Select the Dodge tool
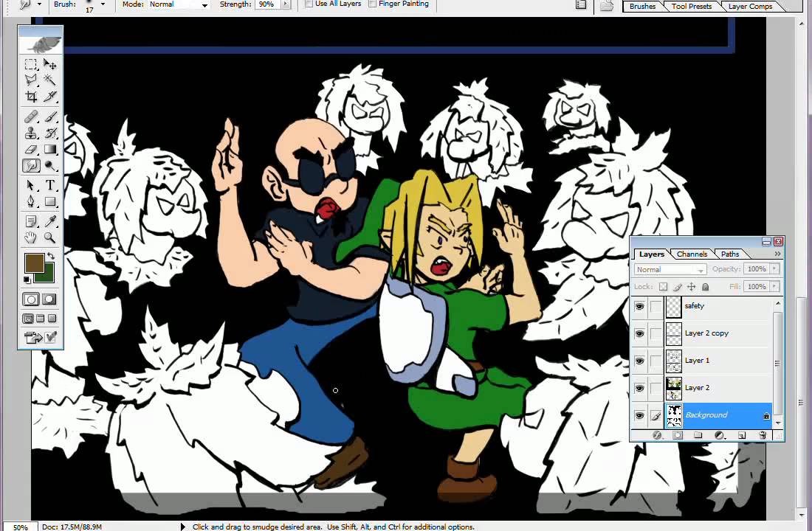 [x=50, y=166]
